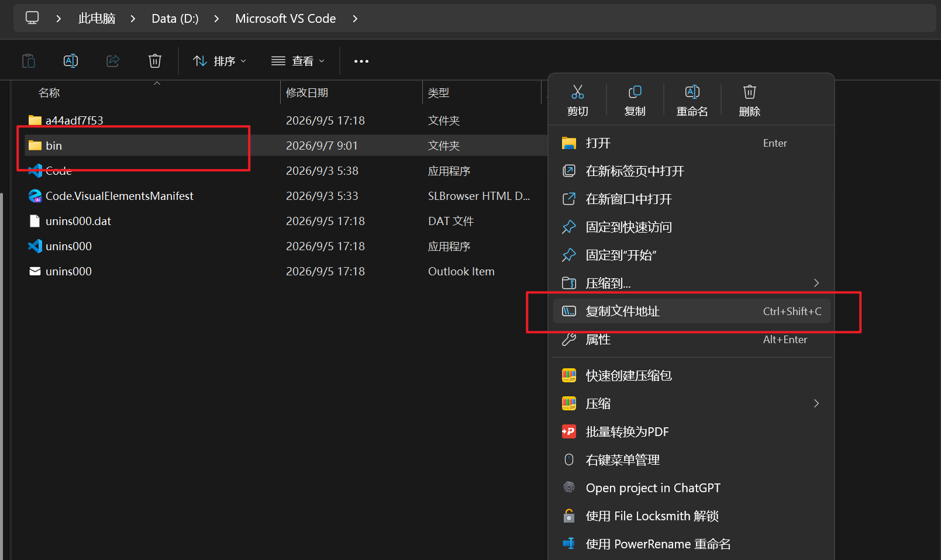Click the type text DAT 文件
Viewport: 941px width, 560px height.
tap(451, 221)
